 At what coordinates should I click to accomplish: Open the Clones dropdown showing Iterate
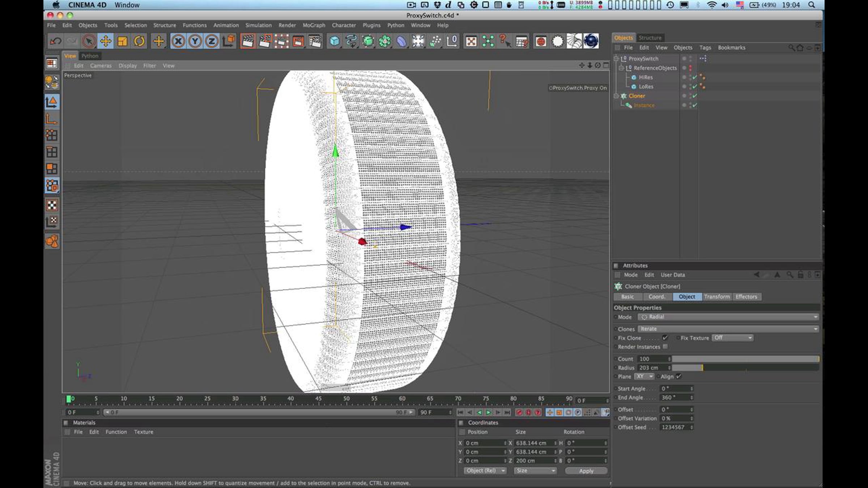click(728, 329)
